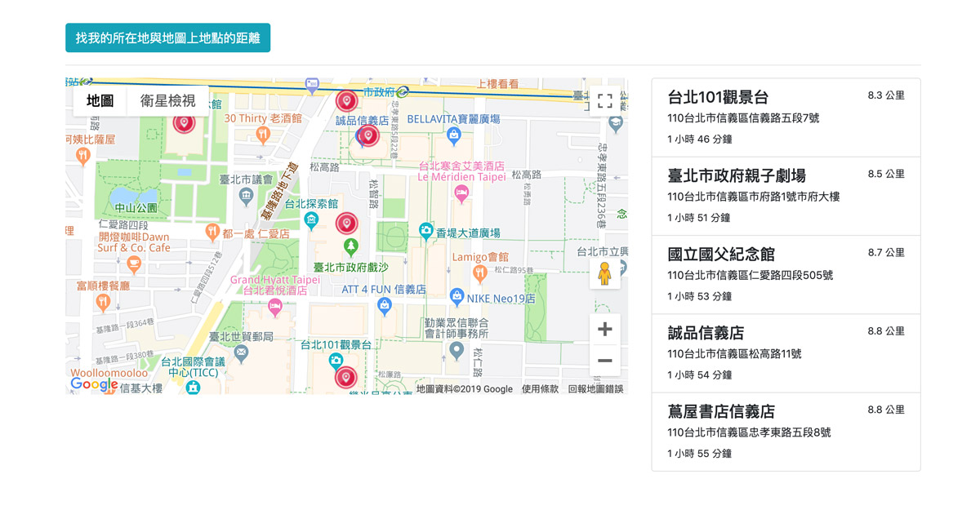Click the Google logo on the map

[94, 384]
